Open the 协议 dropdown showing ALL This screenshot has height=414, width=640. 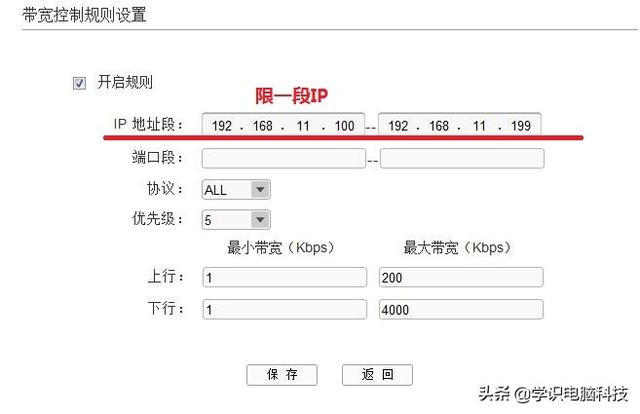coord(236,190)
